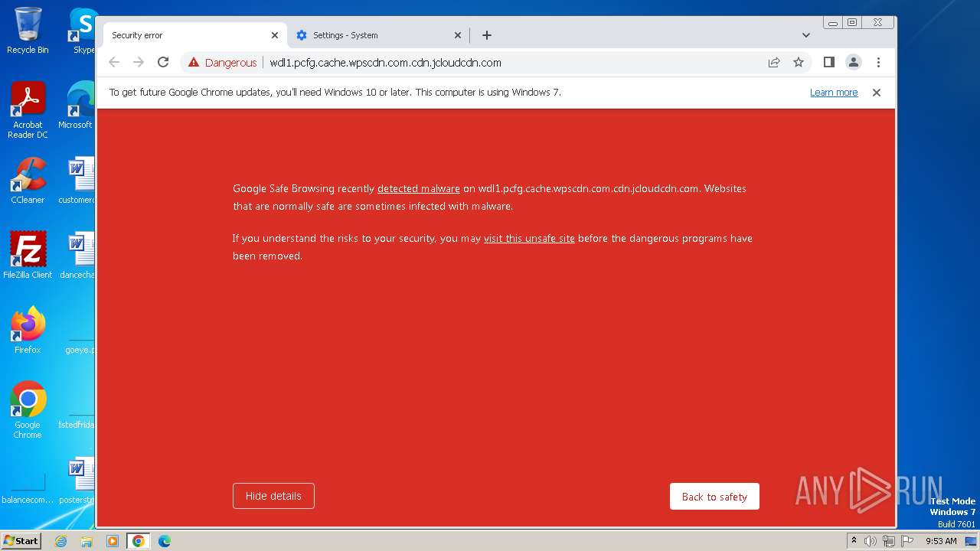
Task: Open the Skype desktop icon
Action: pos(83,31)
